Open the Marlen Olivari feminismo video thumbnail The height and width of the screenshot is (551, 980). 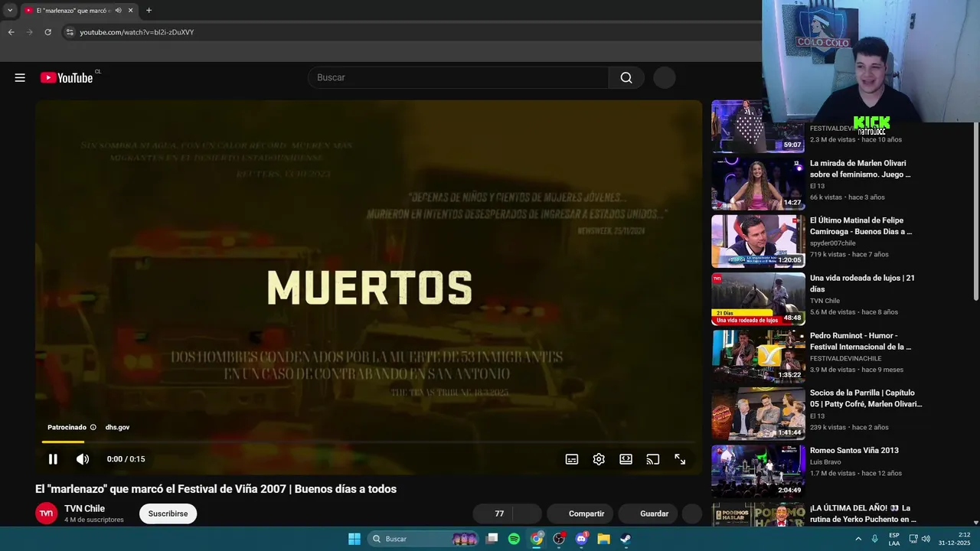(758, 184)
